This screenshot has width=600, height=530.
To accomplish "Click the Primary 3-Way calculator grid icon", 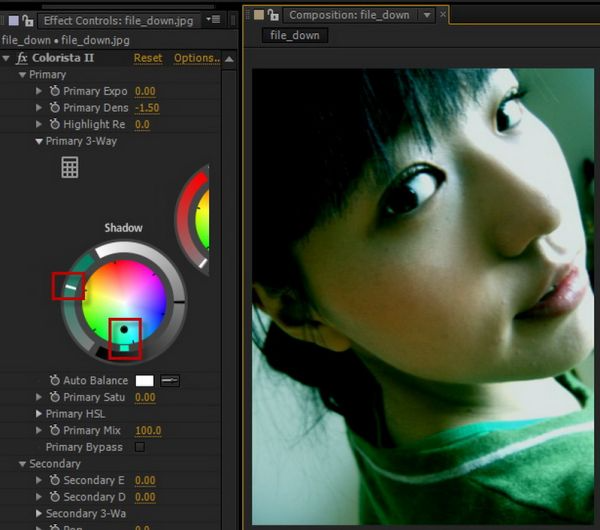I will 69,168.
